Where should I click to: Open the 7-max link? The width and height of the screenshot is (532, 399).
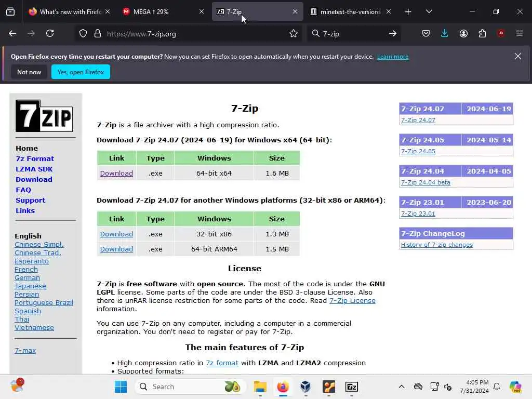point(25,351)
